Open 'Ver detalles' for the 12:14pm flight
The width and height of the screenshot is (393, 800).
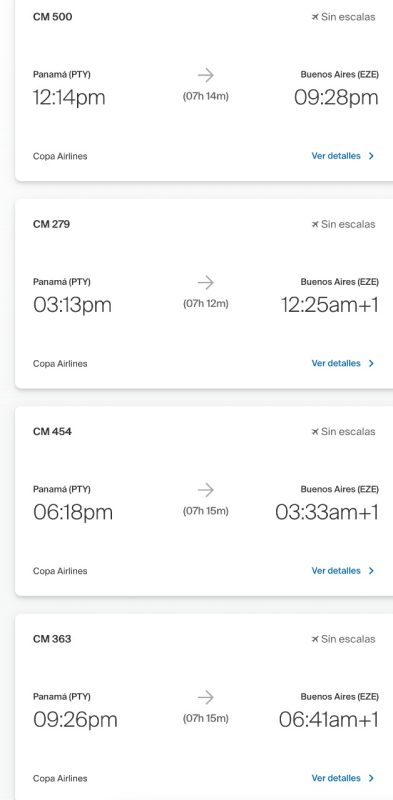click(x=336, y=156)
